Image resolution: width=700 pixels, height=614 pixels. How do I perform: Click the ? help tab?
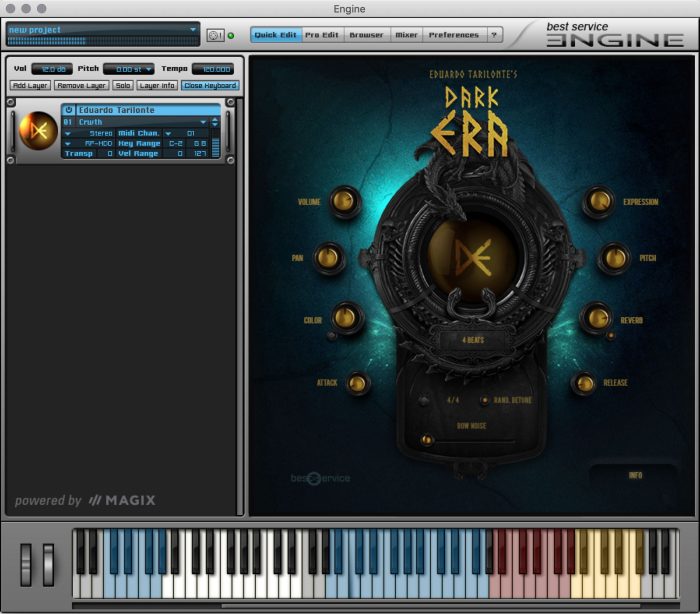tap(494, 35)
